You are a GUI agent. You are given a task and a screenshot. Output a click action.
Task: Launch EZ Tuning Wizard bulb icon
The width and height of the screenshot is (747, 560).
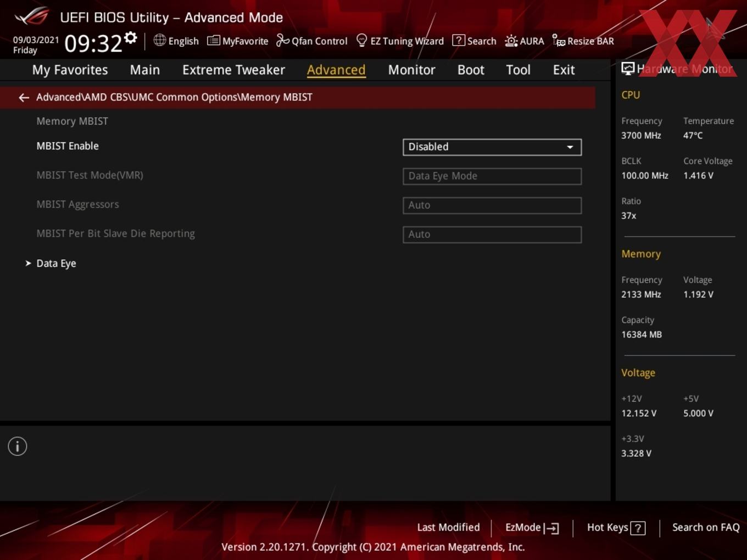click(x=361, y=40)
